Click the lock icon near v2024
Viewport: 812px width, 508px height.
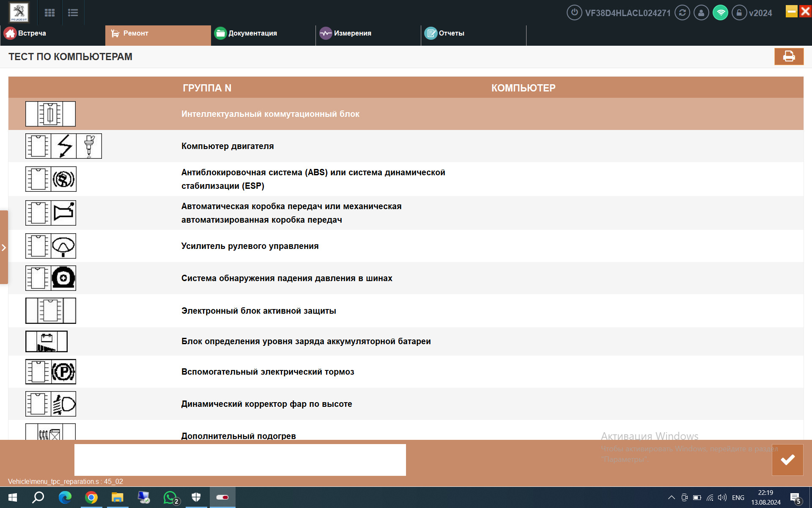coord(739,13)
